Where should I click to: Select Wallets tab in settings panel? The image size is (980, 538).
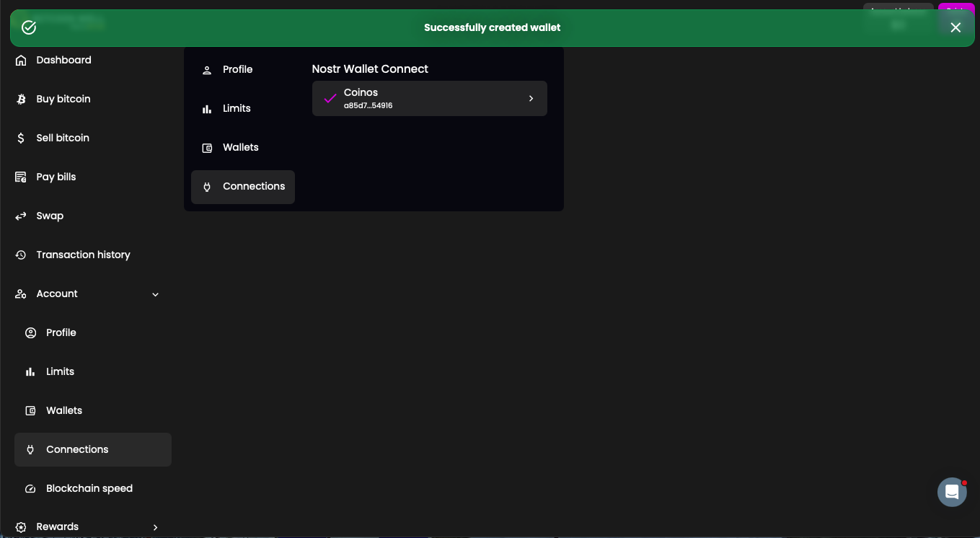click(x=240, y=147)
